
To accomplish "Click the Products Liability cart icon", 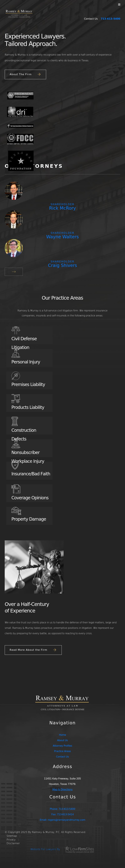I will 15,399.
